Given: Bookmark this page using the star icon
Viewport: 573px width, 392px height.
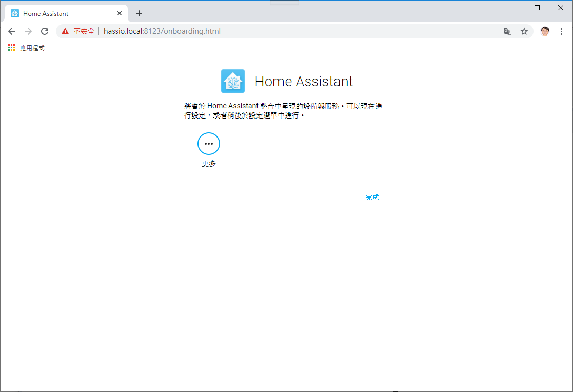Looking at the screenshot, I should 524,31.
